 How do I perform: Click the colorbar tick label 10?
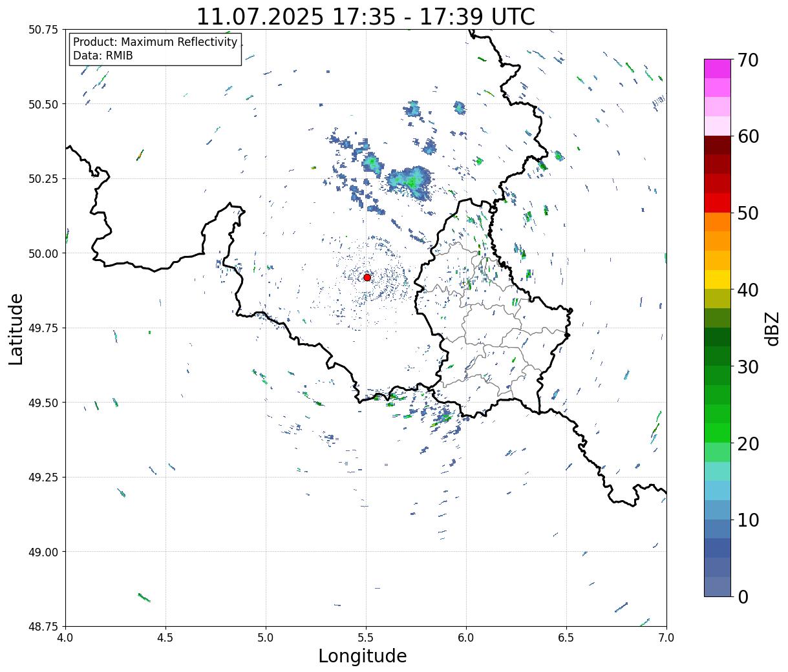[x=748, y=520]
